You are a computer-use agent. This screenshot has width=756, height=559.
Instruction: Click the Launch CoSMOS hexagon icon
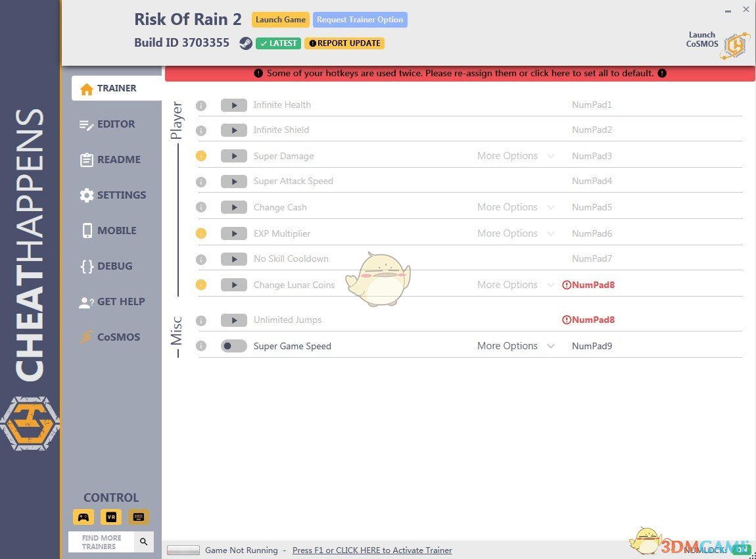tap(735, 46)
